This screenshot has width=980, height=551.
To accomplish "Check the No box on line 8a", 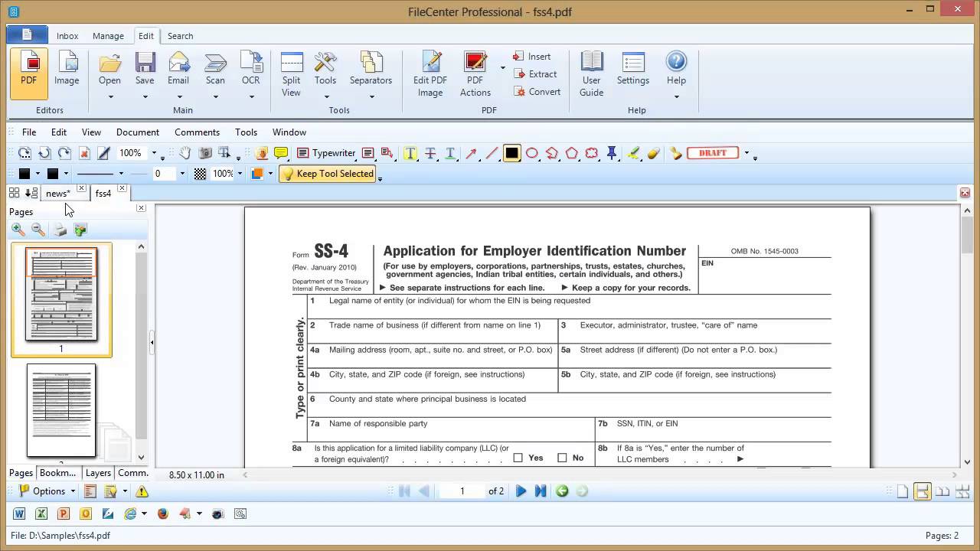I will 562,458.
